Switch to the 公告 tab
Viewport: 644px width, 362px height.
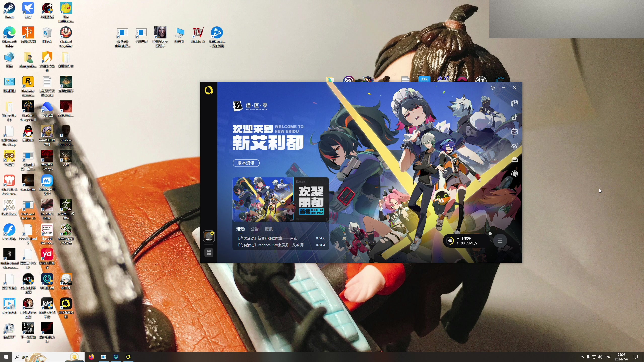(254, 229)
